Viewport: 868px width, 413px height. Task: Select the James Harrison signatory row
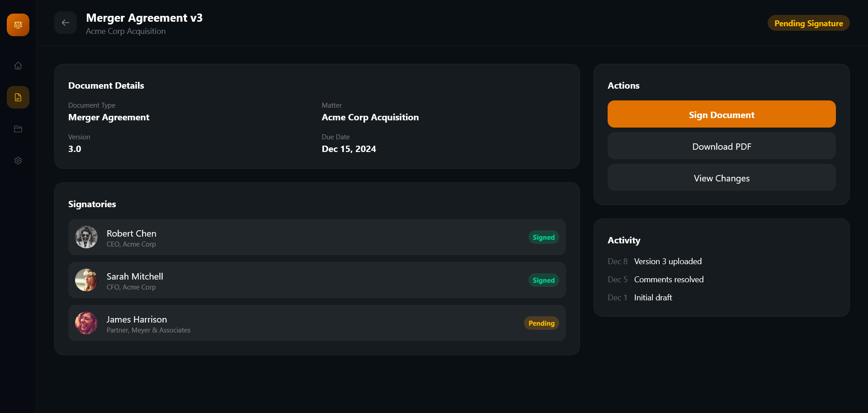pyautogui.click(x=316, y=323)
